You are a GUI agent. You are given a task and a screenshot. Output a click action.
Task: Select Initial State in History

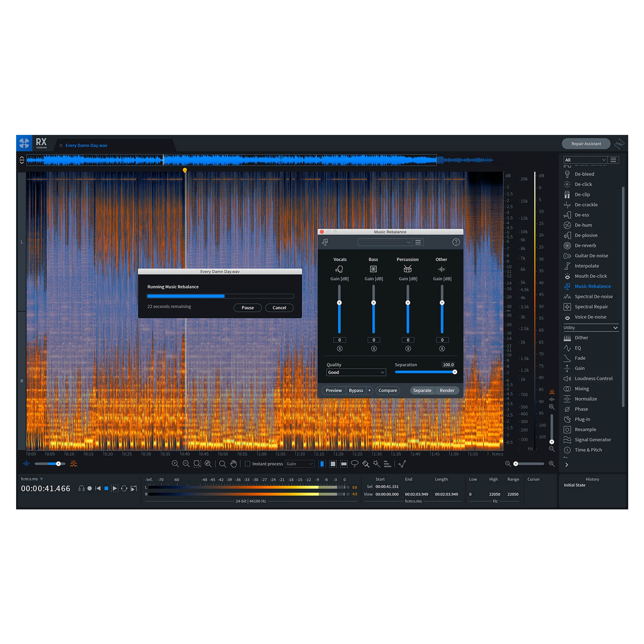(574, 485)
